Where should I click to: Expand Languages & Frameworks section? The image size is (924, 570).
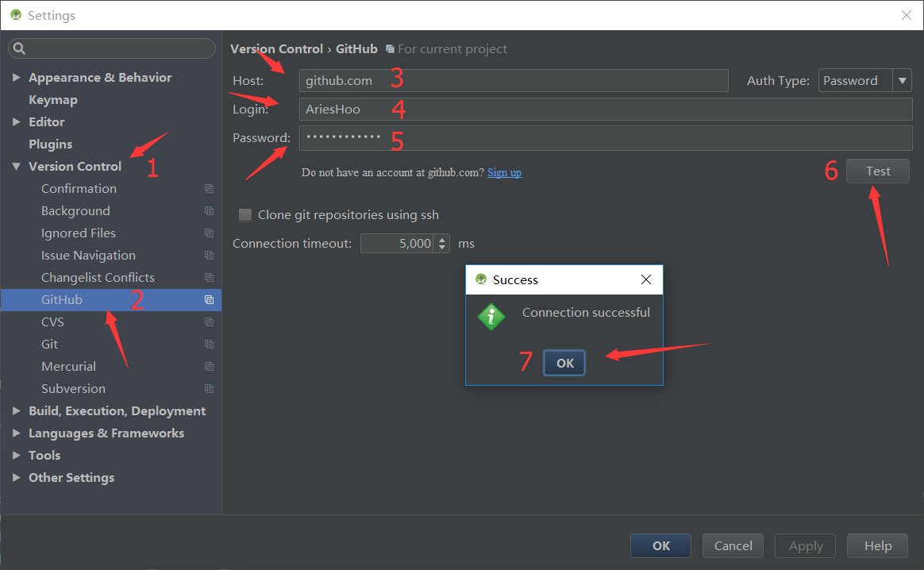click(17, 433)
